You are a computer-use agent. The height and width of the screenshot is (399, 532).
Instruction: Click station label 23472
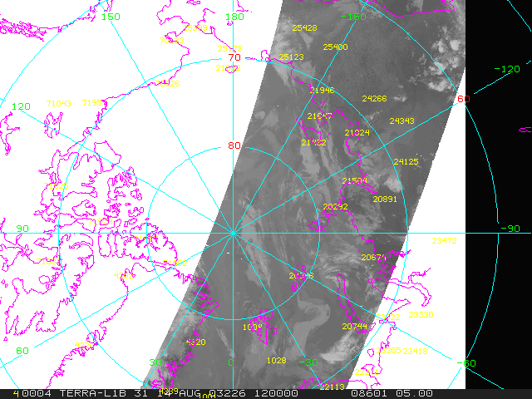444,241
